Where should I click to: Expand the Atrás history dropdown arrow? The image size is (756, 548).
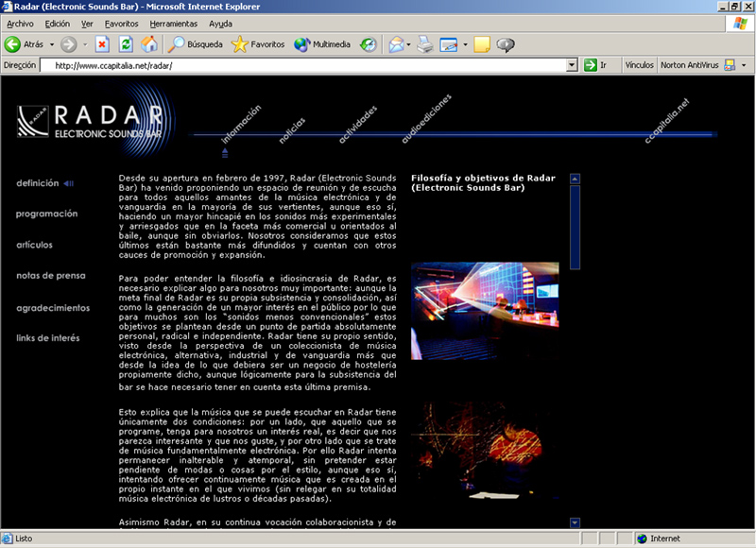52,44
